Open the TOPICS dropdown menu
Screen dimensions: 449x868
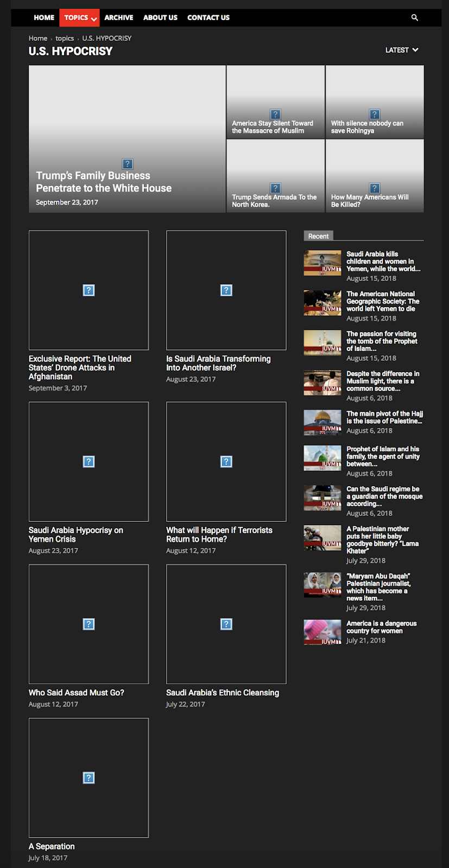pos(79,17)
